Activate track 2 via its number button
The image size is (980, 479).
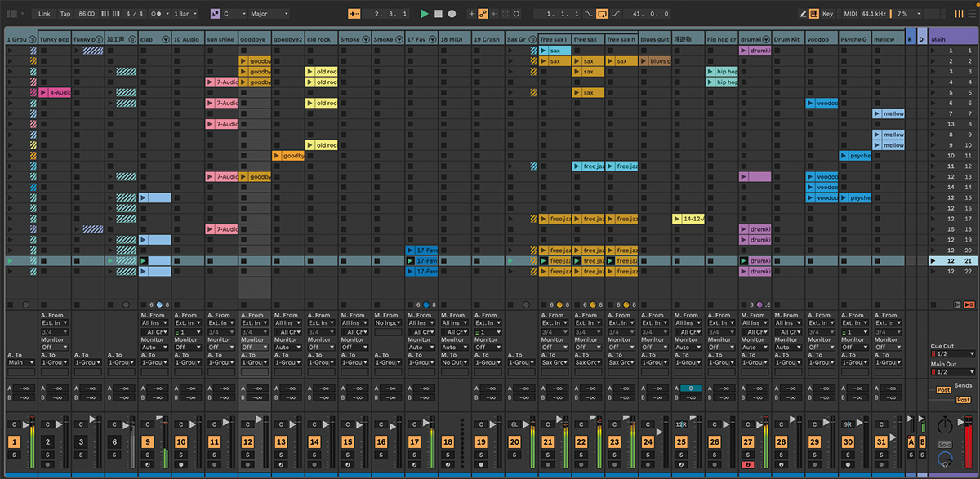click(47, 441)
